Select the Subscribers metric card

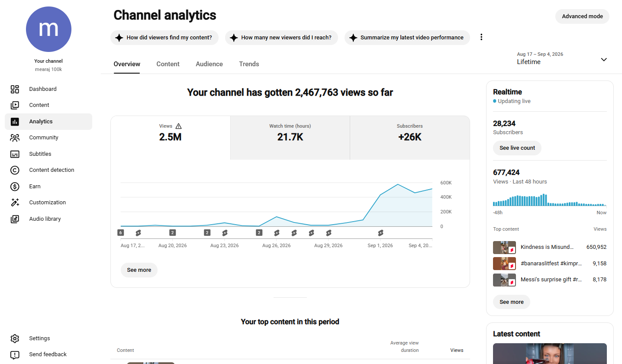pyautogui.click(x=410, y=138)
